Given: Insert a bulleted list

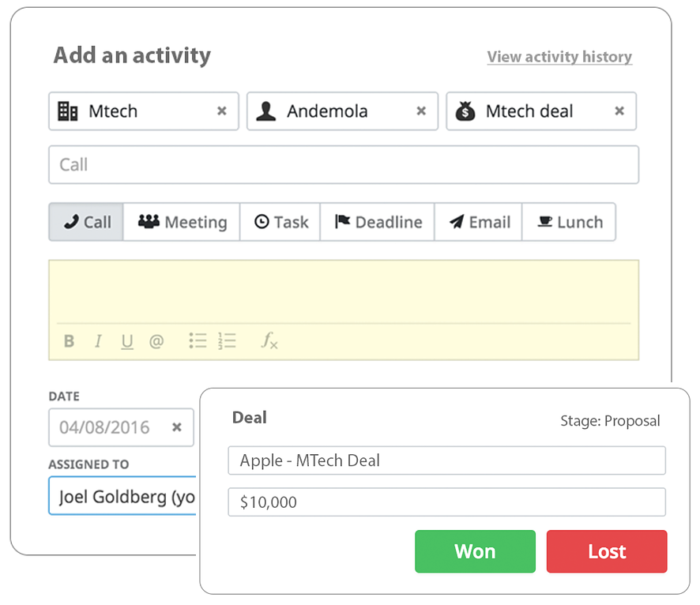Looking at the screenshot, I should click(198, 341).
